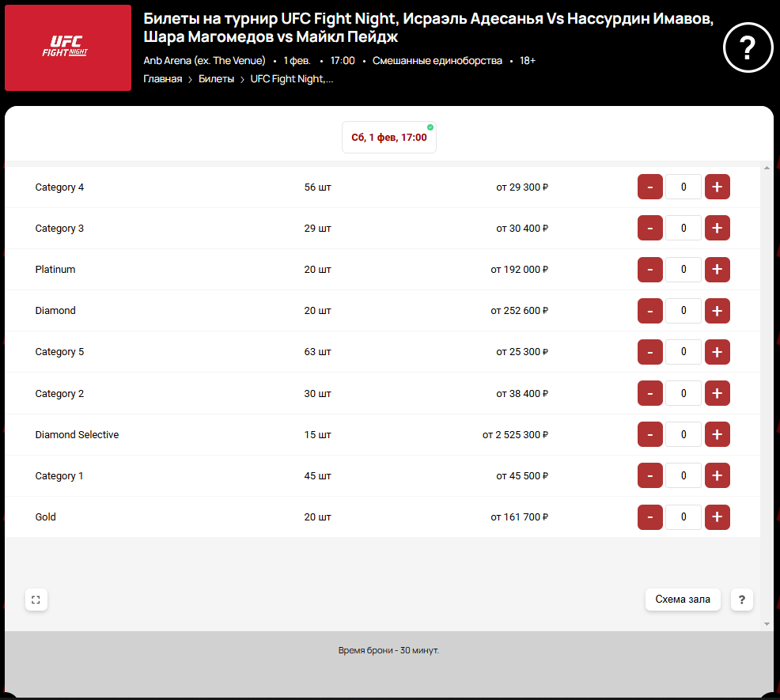Add one Category 3 ticket

[717, 229]
